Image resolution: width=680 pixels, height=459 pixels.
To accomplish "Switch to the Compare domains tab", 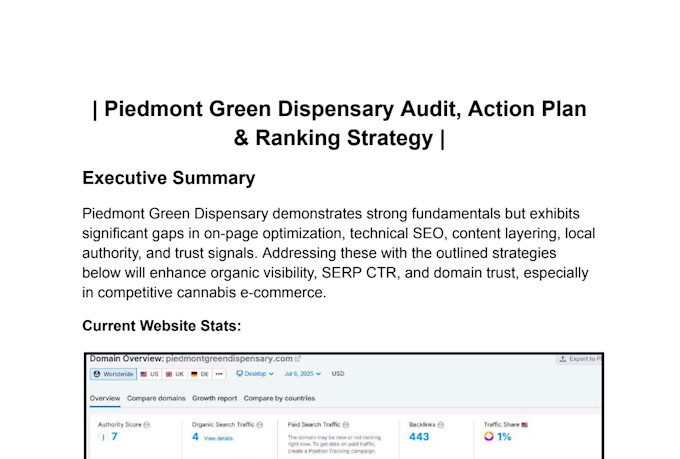I will (x=156, y=398).
